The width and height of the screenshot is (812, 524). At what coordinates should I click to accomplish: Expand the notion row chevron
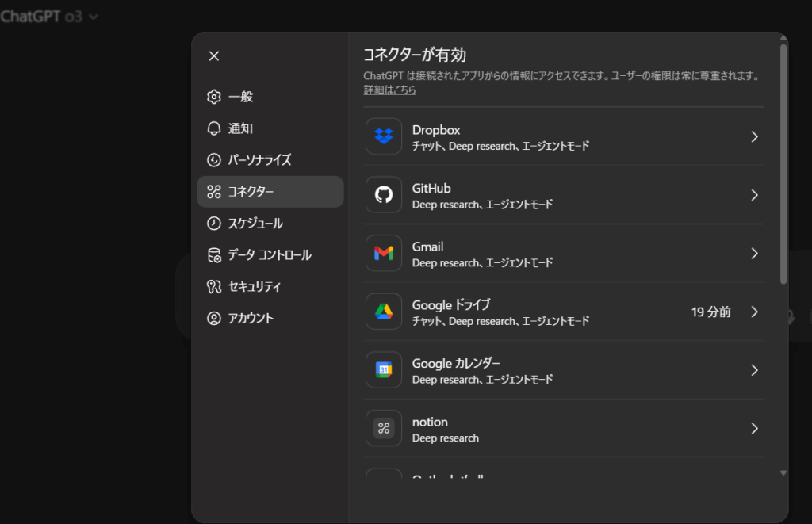755,429
